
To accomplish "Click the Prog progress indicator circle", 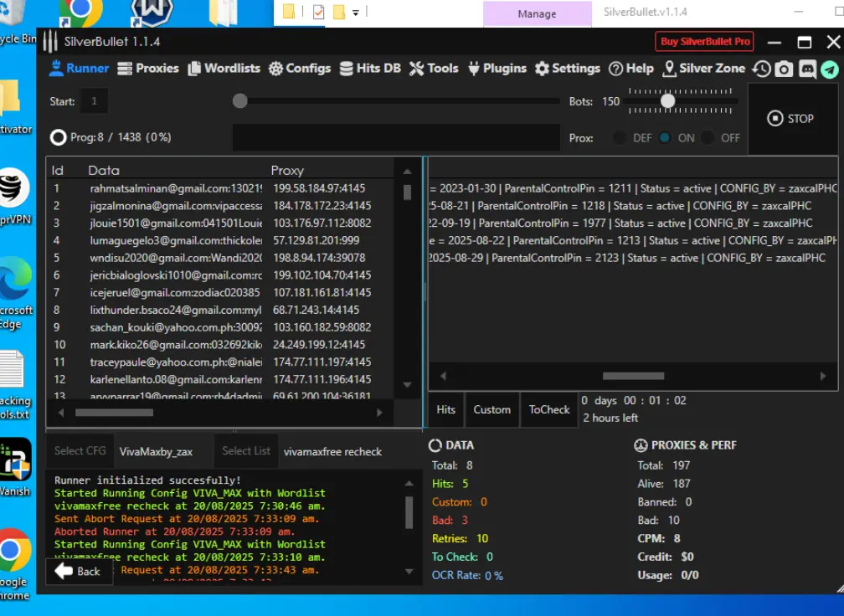I will (x=58, y=138).
